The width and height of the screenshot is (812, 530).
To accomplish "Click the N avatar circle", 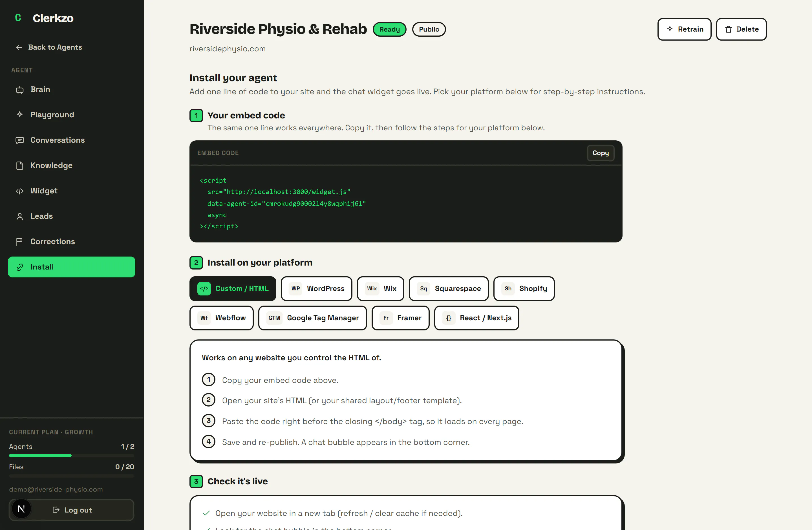I will tap(21, 509).
